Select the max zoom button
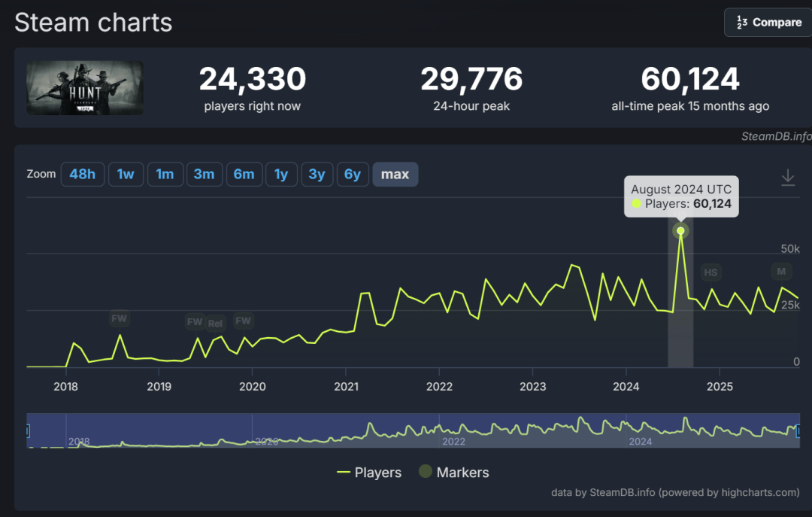 (395, 175)
